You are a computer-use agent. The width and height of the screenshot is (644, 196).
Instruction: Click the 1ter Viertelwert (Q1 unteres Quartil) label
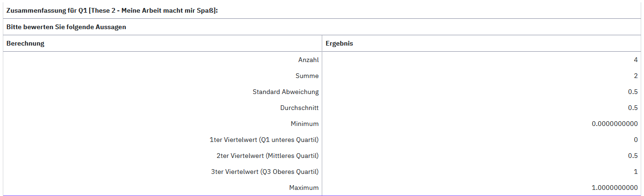pyautogui.click(x=264, y=140)
